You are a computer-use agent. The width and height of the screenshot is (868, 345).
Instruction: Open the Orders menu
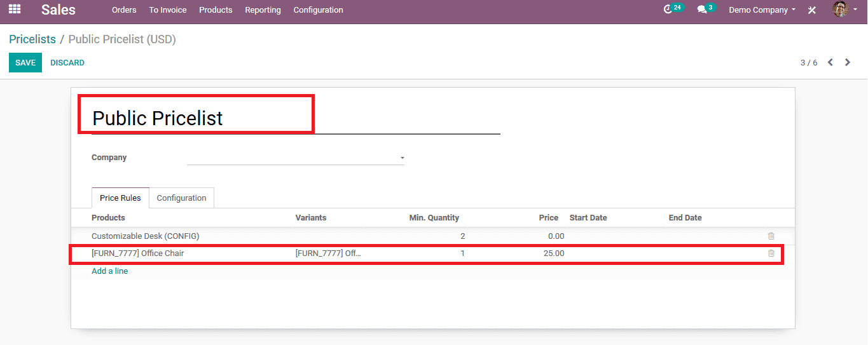(124, 10)
